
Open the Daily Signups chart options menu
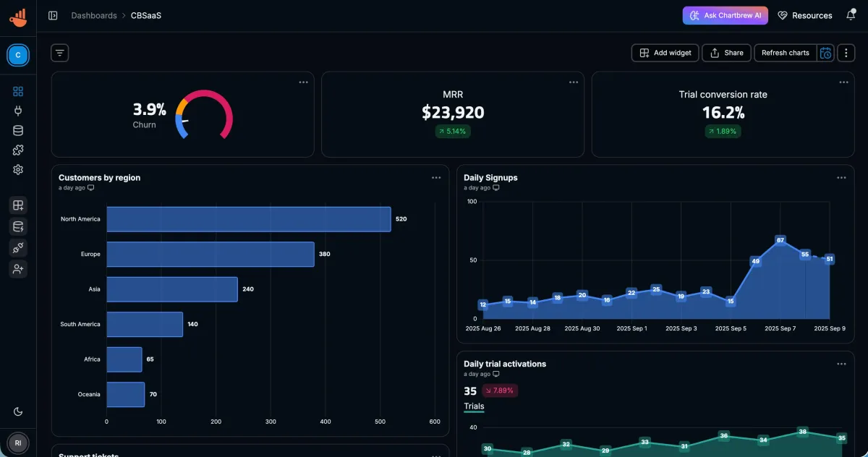pyautogui.click(x=841, y=177)
